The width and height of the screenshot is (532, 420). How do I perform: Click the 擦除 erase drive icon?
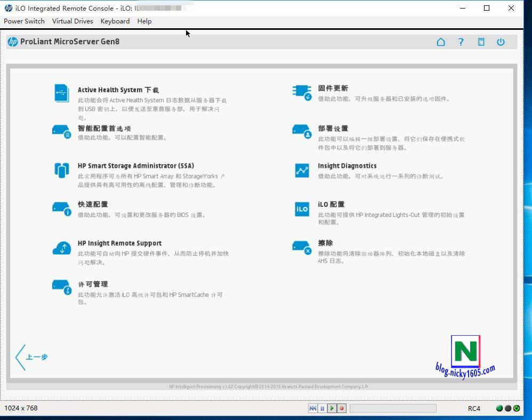[302, 248]
